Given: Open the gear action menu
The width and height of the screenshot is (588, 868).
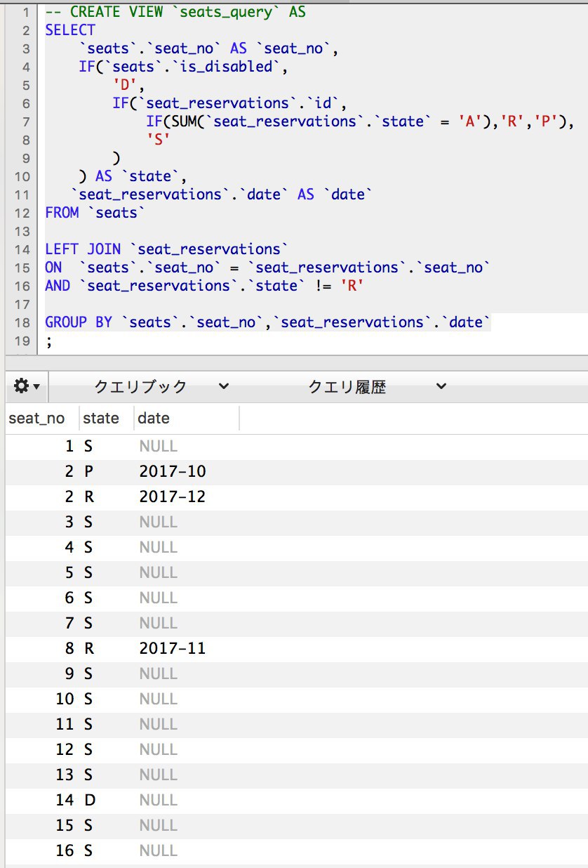Looking at the screenshot, I should [x=27, y=386].
